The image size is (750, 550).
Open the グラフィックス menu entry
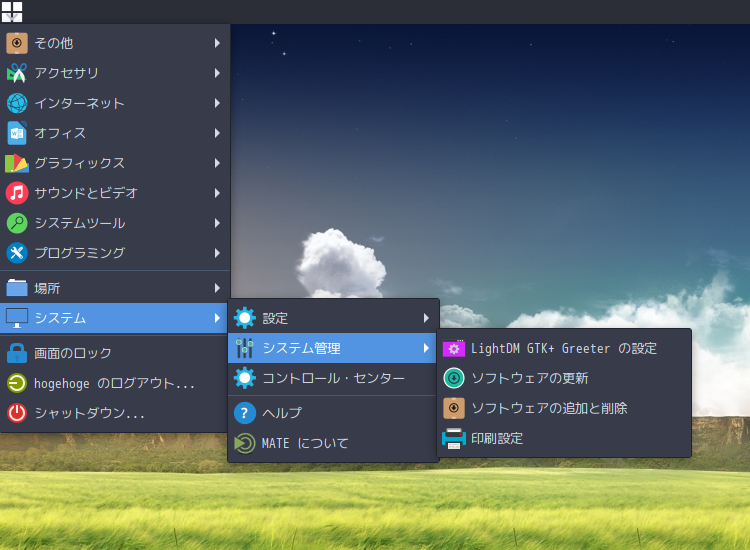coord(115,163)
